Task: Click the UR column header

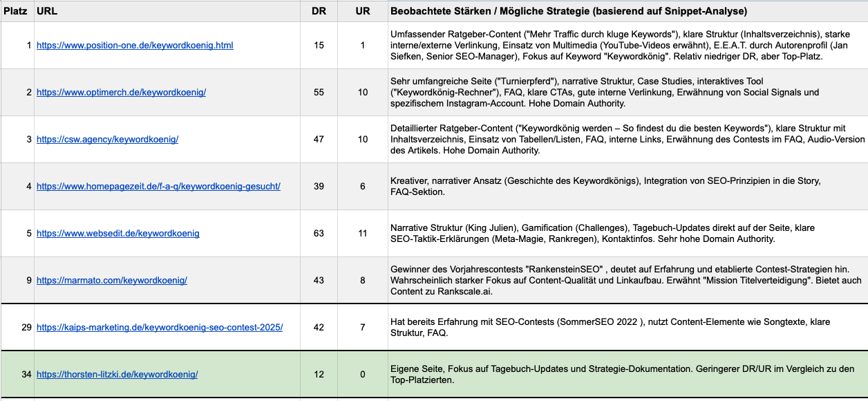Action: coord(363,12)
